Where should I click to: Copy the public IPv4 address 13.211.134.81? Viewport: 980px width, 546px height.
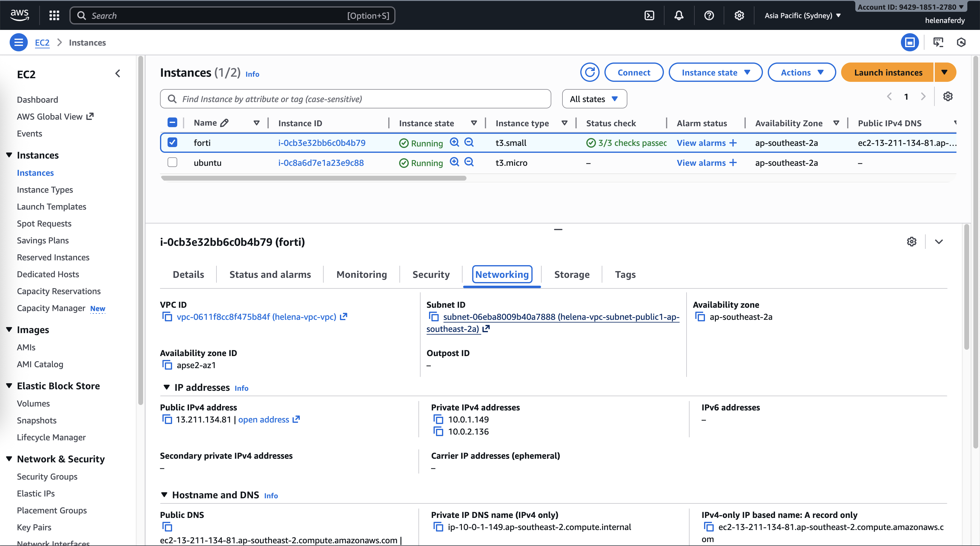point(167,419)
